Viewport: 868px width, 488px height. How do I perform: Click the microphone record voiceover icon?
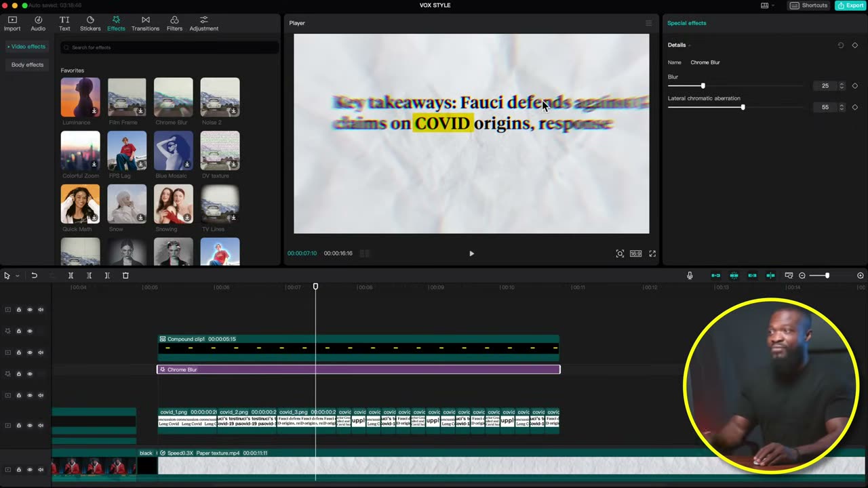coord(690,276)
